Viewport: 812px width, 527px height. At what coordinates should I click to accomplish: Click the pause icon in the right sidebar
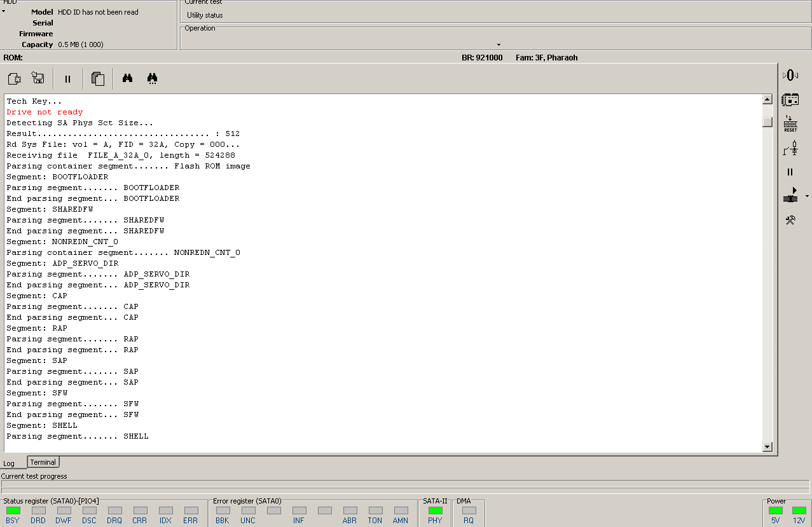pyautogui.click(x=790, y=172)
